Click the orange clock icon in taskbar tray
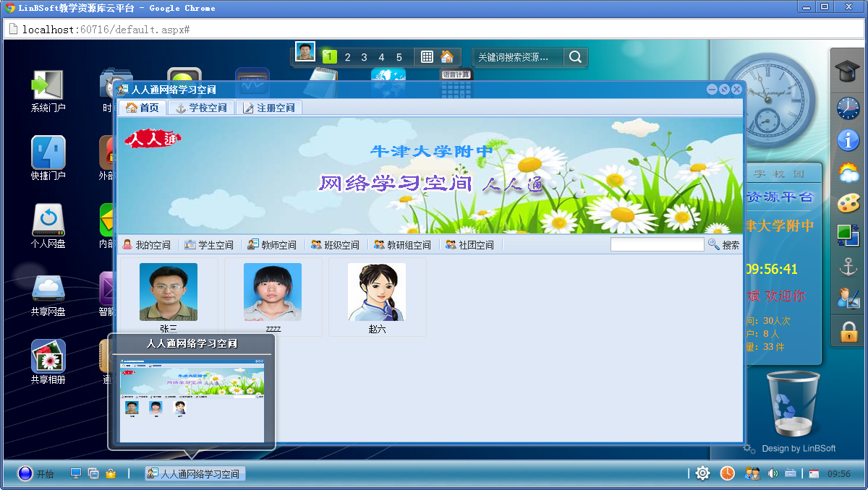 (x=727, y=473)
